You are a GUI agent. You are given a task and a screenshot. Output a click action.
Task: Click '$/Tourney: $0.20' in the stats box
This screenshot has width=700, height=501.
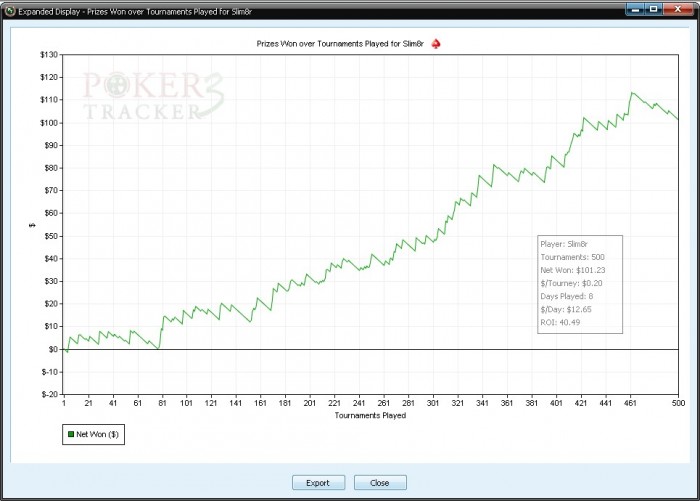[571, 283]
